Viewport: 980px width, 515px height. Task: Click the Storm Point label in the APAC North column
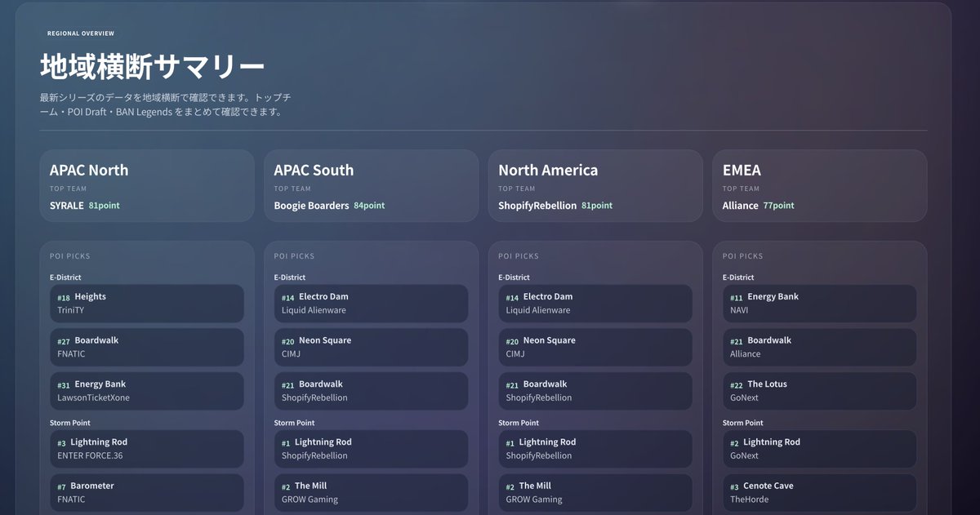(x=70, y=423)
